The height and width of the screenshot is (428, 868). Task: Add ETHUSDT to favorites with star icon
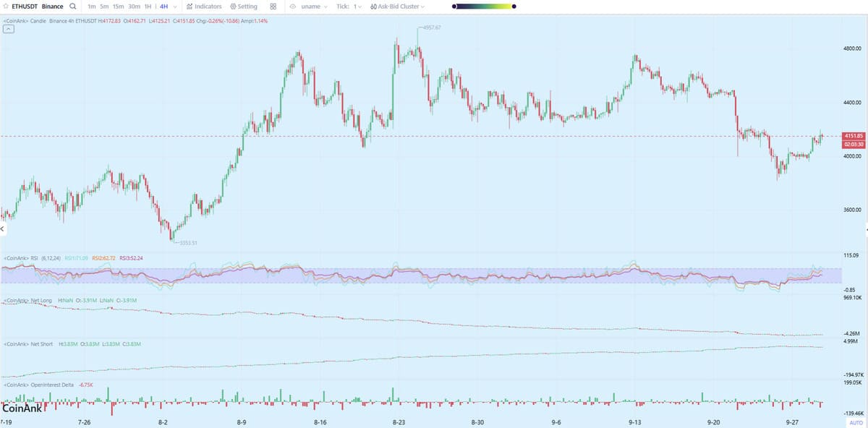point(7,7)
